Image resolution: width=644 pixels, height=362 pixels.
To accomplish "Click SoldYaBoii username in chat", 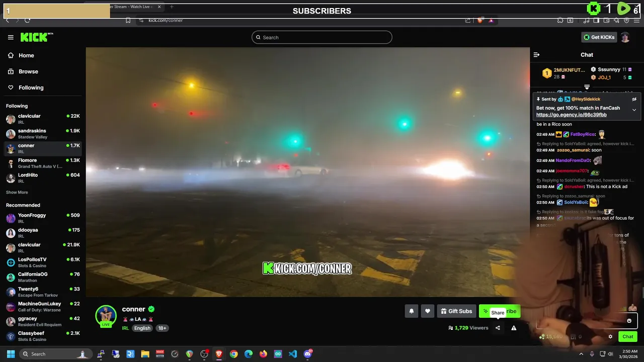I will tap(576, 202).
